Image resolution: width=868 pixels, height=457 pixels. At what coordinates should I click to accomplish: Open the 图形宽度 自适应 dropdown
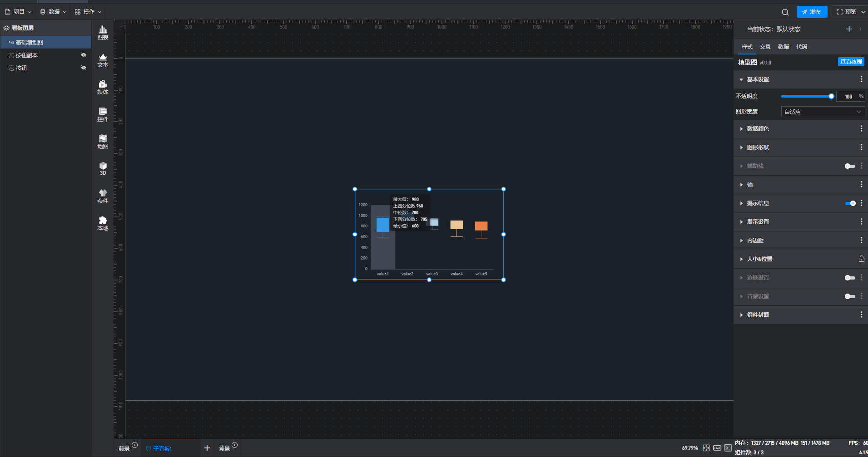click(x=823, y=112)
